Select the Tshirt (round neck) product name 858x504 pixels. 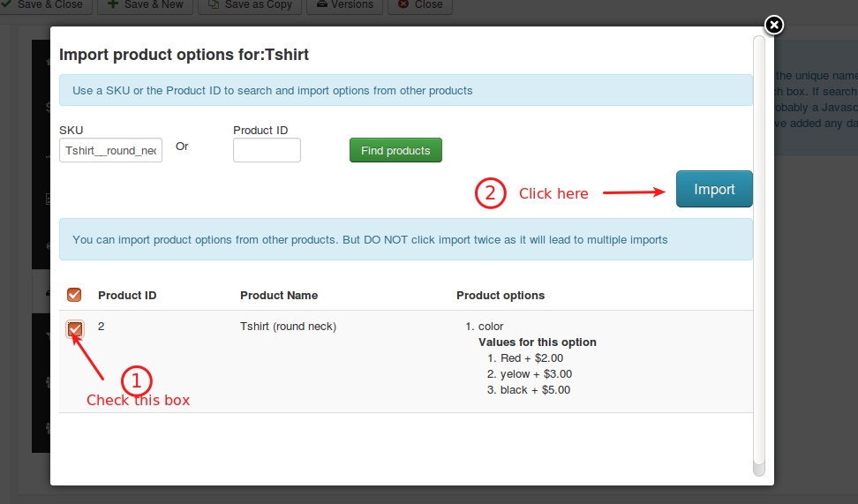[x=288, y=327]
